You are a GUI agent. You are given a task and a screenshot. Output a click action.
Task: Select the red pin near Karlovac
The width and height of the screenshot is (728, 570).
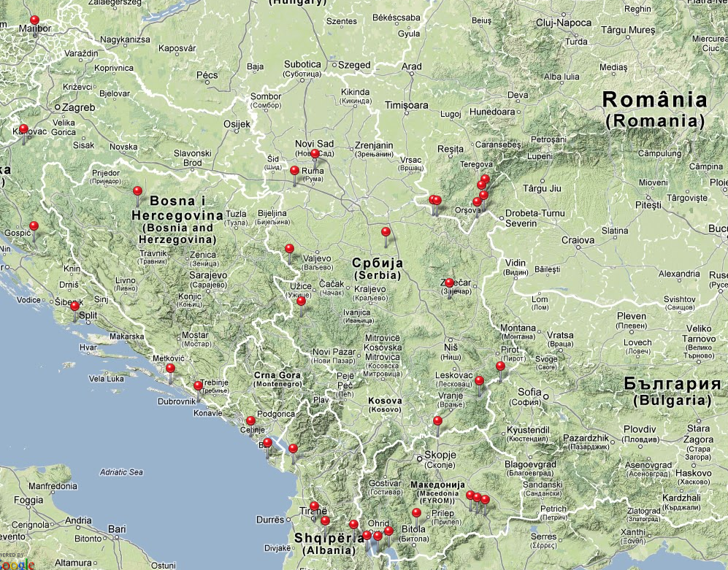coord(23,130)
